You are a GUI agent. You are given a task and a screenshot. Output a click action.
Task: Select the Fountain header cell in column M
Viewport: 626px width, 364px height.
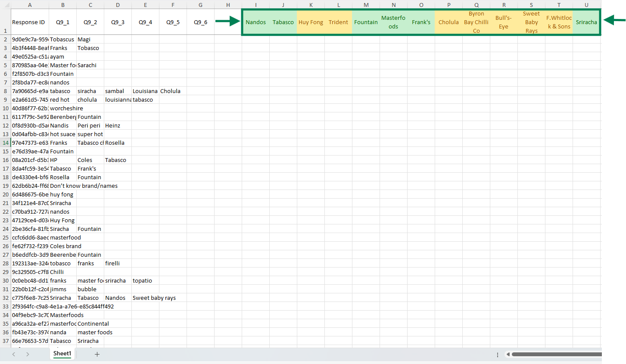click(x=366, y=22)
